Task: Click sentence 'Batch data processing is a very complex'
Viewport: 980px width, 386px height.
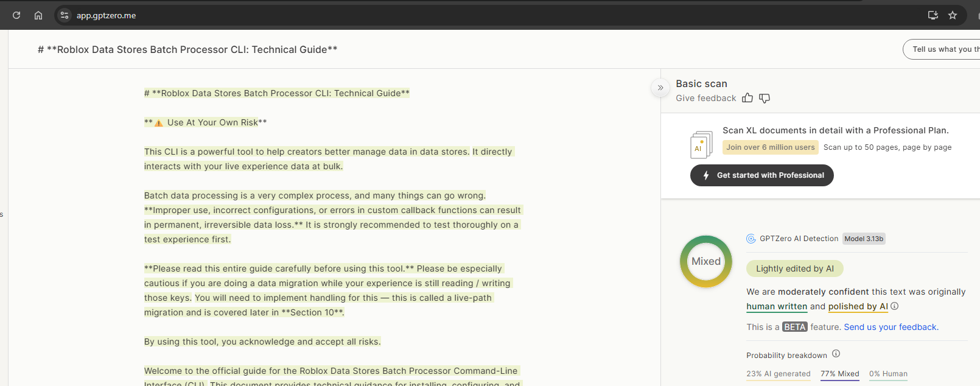Action: pyautogui.click(x=315, y=195)
